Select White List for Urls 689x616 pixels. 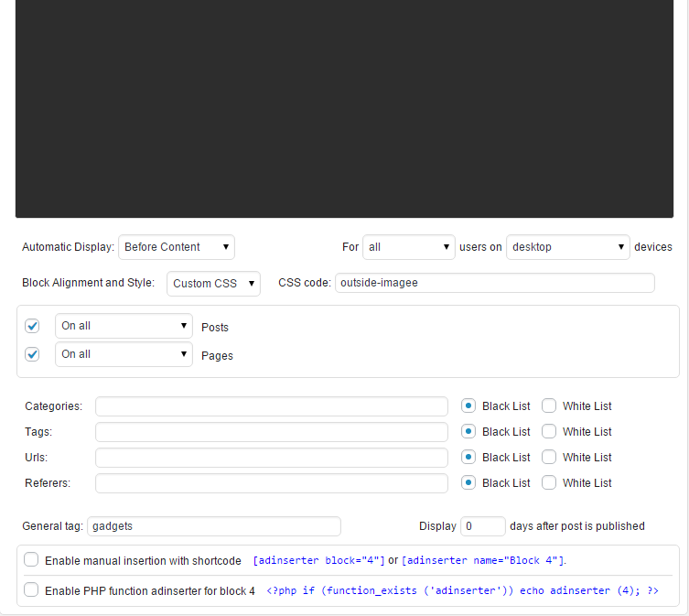(x=549, y=457)
